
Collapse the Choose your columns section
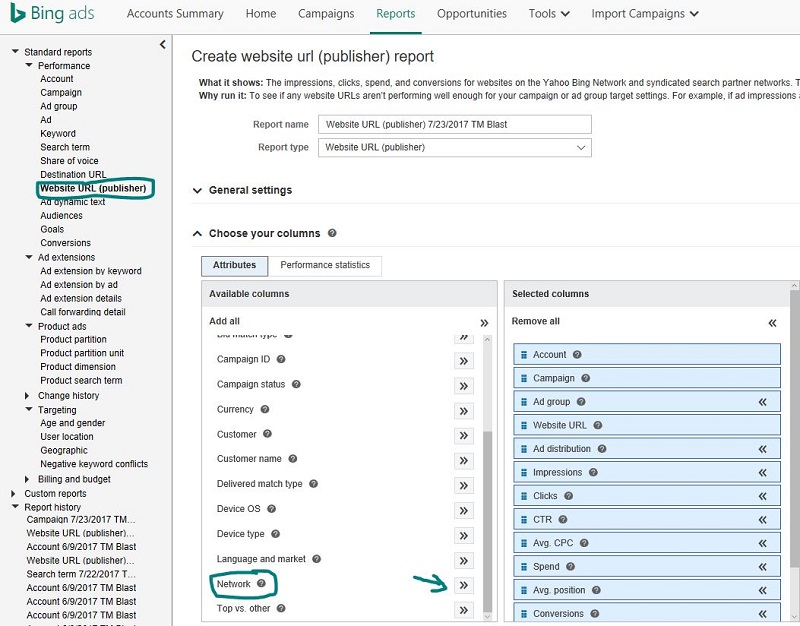pyautogui.click(x=197, y=234)
